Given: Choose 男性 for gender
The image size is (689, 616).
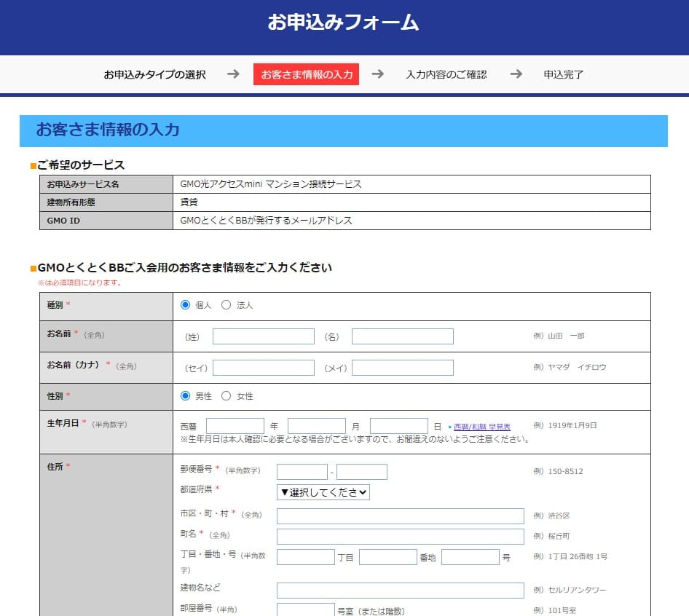Looking at the screenshot, I should (x=185, y=396).
